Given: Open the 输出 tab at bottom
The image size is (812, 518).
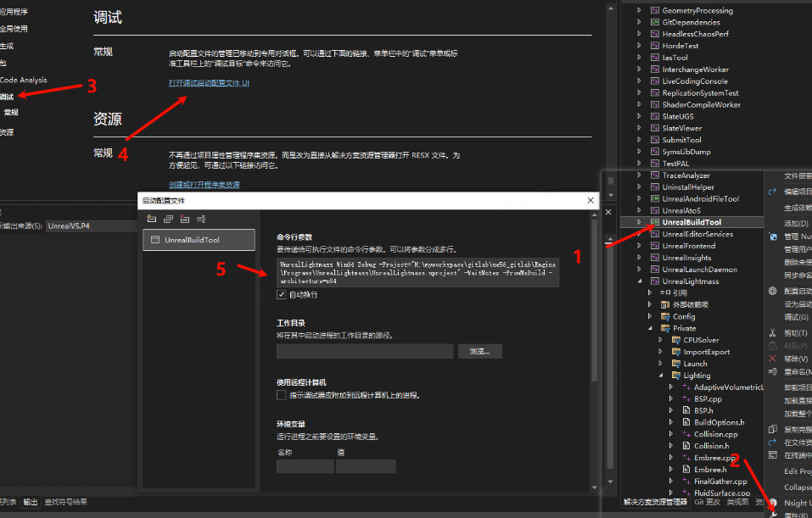Looking at the screenshot, I should coord(31,502).
